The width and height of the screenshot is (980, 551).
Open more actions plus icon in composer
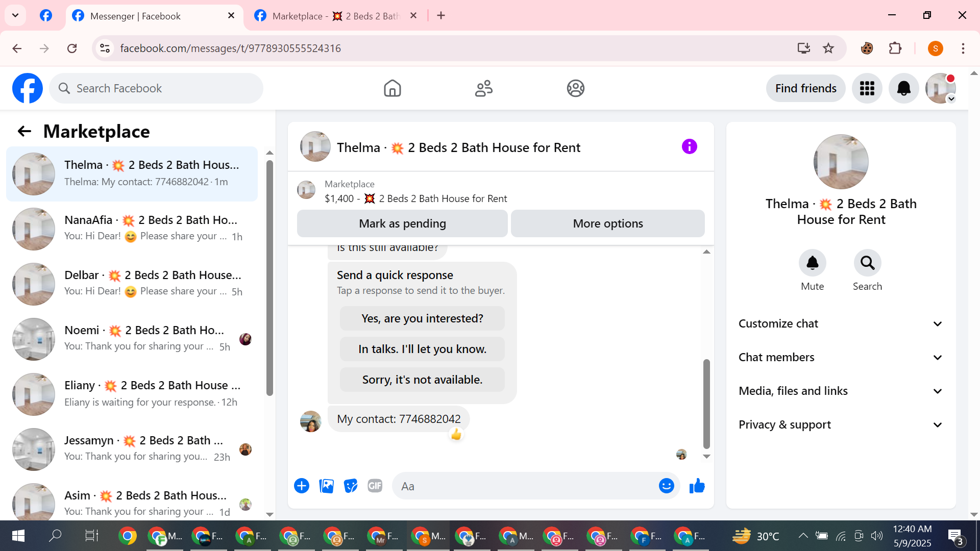[302, 486]
